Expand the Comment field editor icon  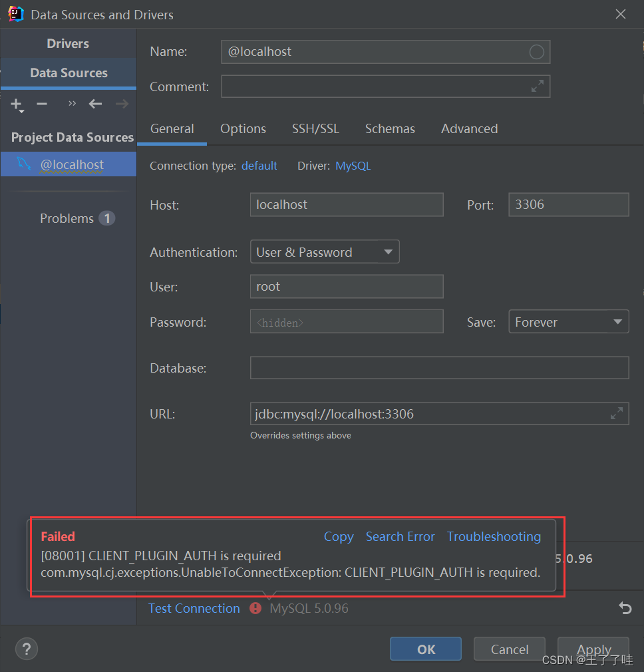[537, 86]
